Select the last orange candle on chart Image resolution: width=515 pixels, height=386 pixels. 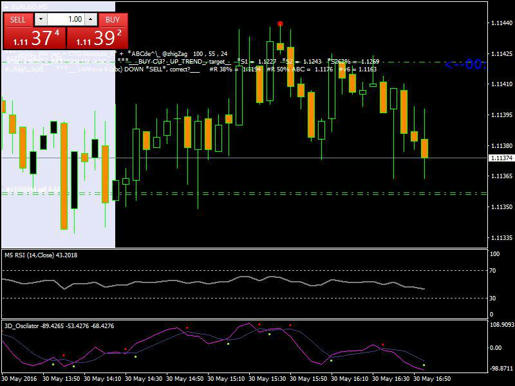coord(424,148)
